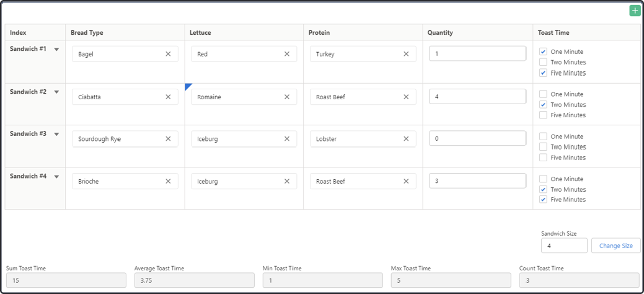Clear the Romaine lettuce selection
This screenshot has height=294, width=644.
coord(287,97)
